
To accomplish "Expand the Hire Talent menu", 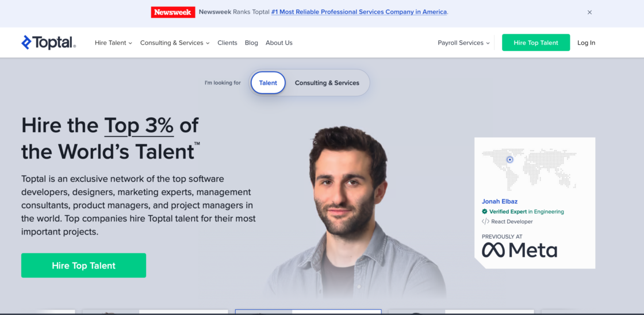I will (113, 43).
